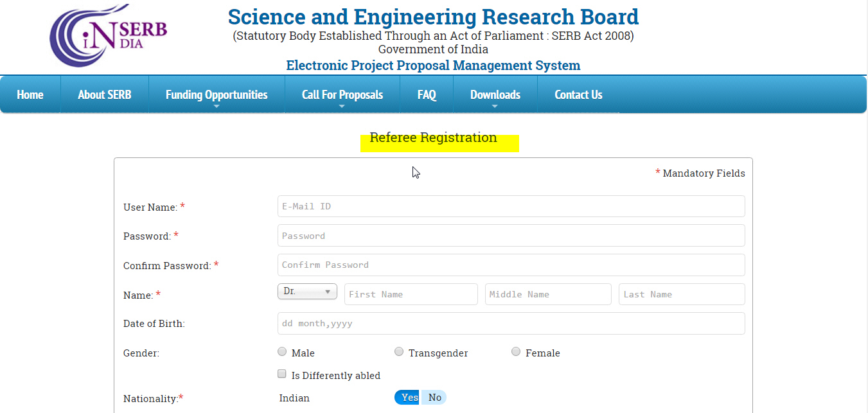Open the Dr. title dropdown

click(307, 292)
